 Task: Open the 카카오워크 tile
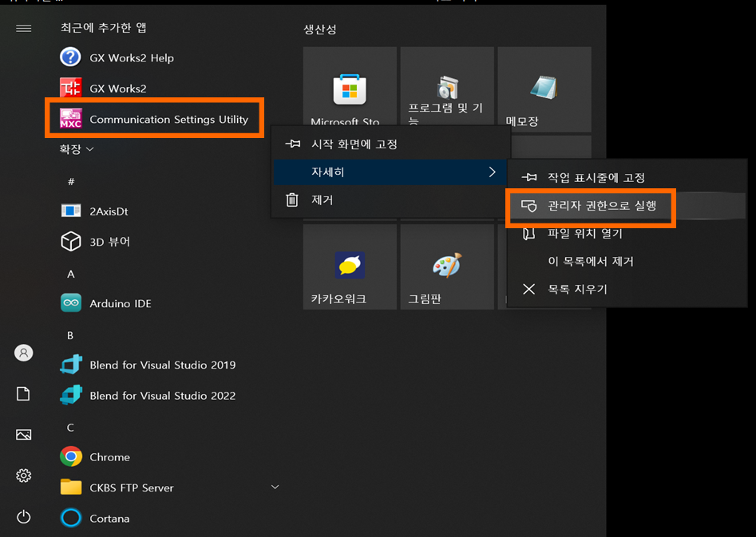pos(350,267)
